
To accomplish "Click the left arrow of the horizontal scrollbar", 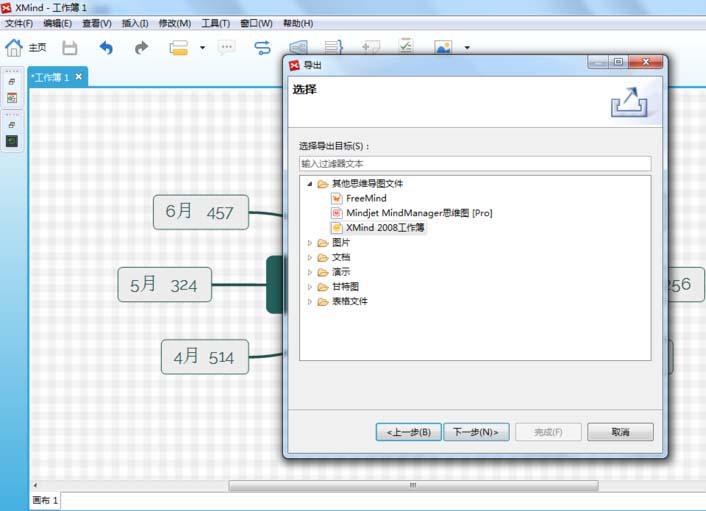I will click(x=35, y=485).
